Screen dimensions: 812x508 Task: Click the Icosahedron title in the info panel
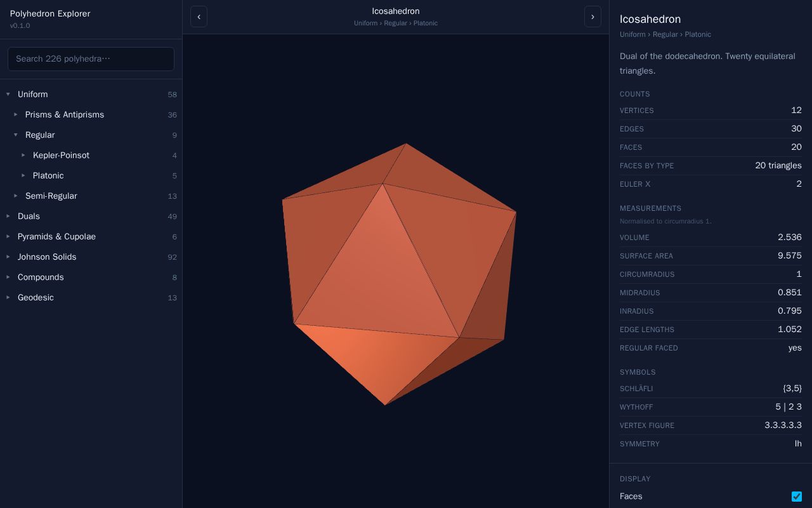pyautogui.click(x=650, y=20)
